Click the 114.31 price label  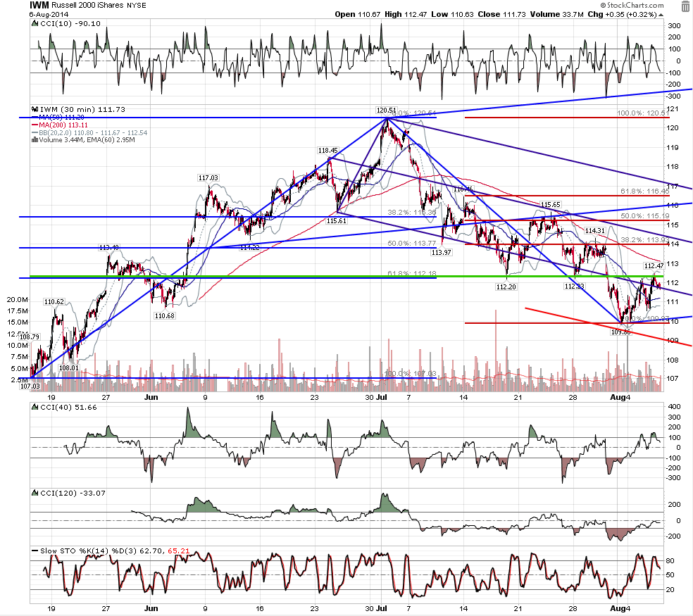[x=594, y=231]
